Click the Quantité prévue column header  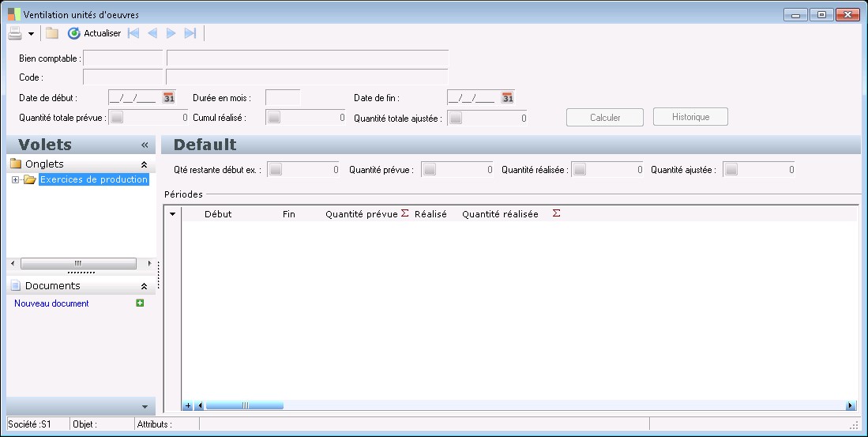(362, 214)
